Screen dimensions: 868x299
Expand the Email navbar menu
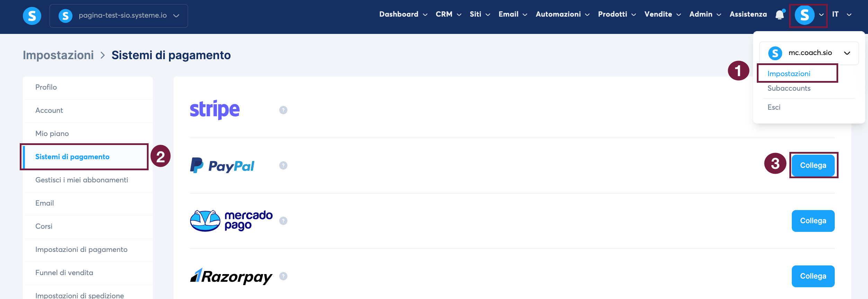tap(513, 14)
